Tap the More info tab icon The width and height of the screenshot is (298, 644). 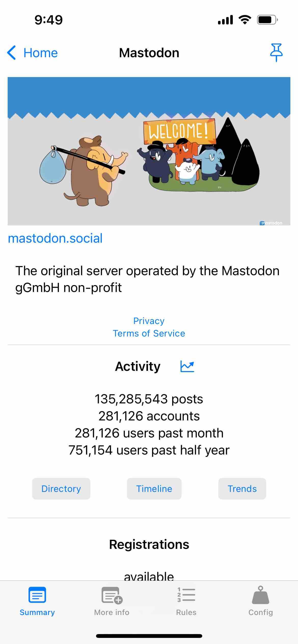[x=112, y=595]
